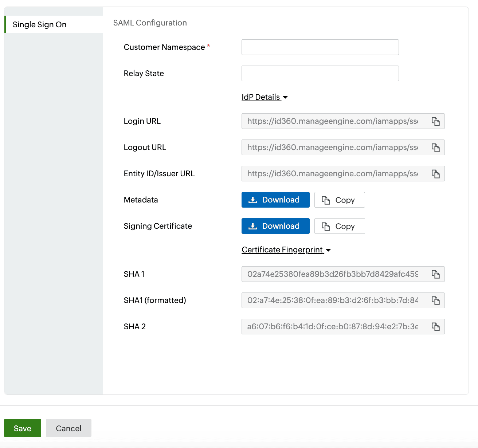
Task: Click the Copy button for Signing Certificate
Action: (x=339, y=226)
